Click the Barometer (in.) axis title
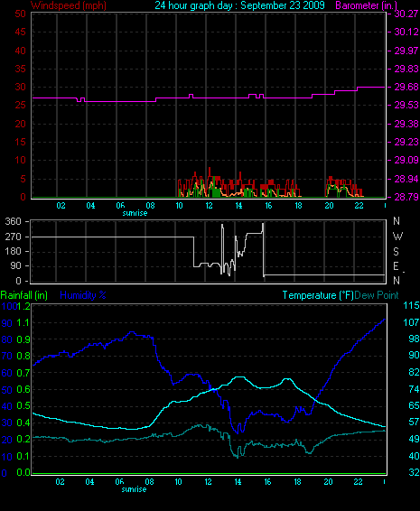This screenshot has width=420, height=511. point(367,5)
